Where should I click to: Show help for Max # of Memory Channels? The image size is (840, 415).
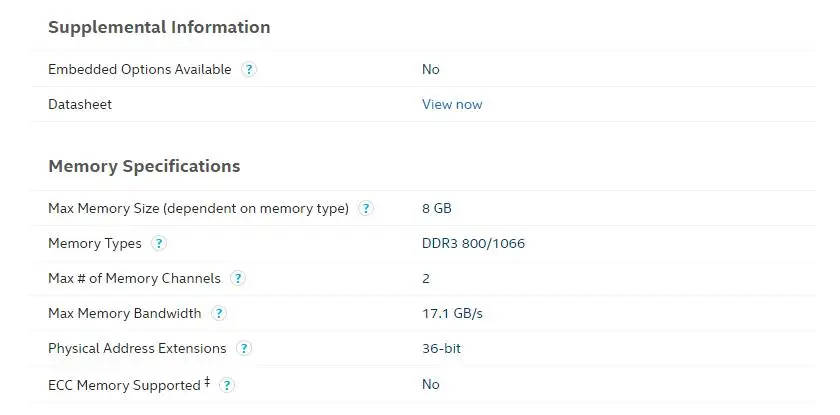point(239,279)
